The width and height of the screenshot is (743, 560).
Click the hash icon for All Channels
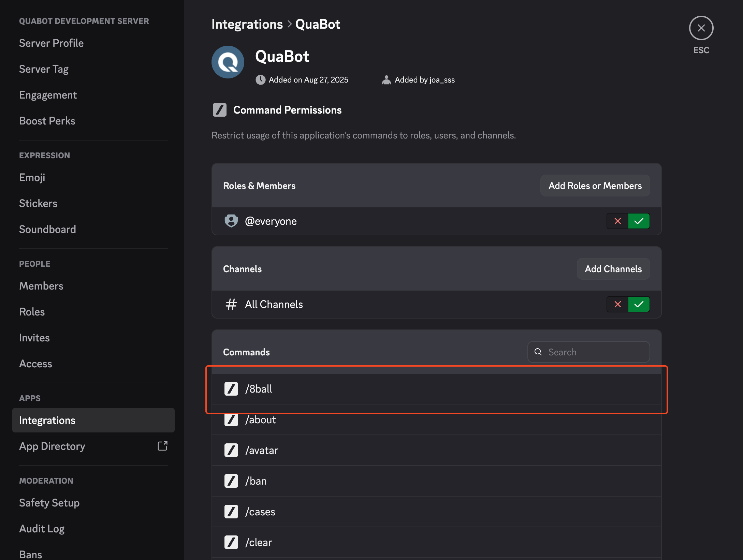(x=231, y=304)
